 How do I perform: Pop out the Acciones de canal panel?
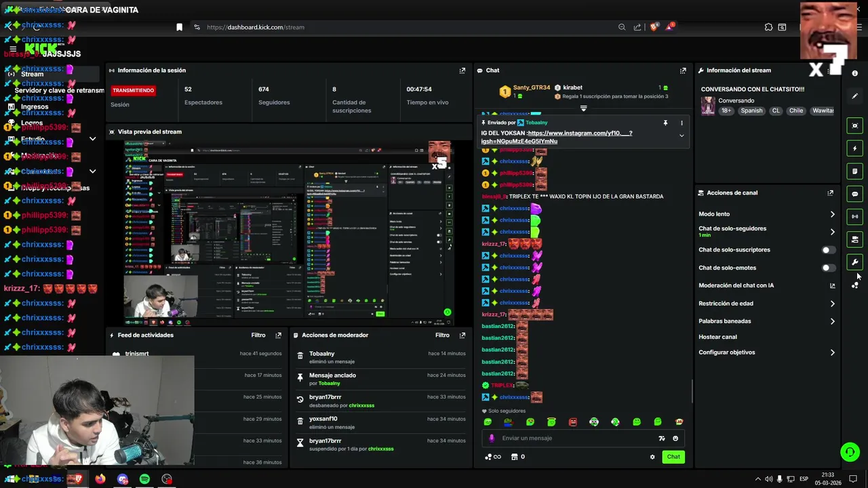pyautogui.click(x=830, y=193)
